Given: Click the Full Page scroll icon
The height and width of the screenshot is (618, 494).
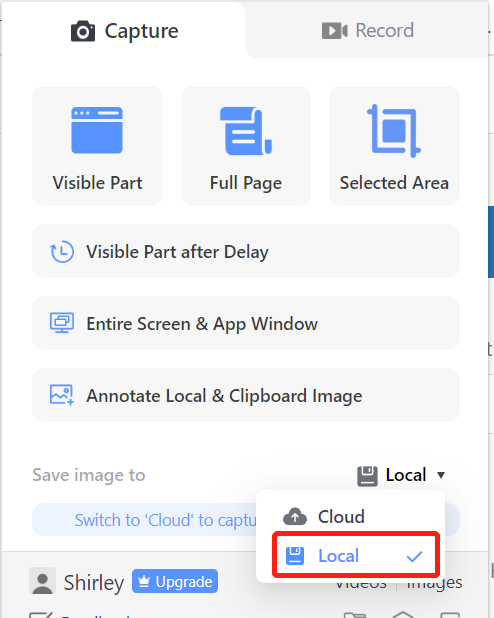Looking at the screenshot, I should [x=246, y=131].
